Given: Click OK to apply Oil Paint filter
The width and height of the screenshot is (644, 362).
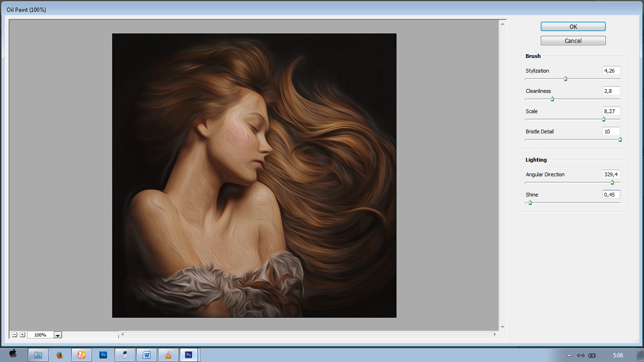Looking at the screenshot, I should pyautogui.click(x=573, y=27).
